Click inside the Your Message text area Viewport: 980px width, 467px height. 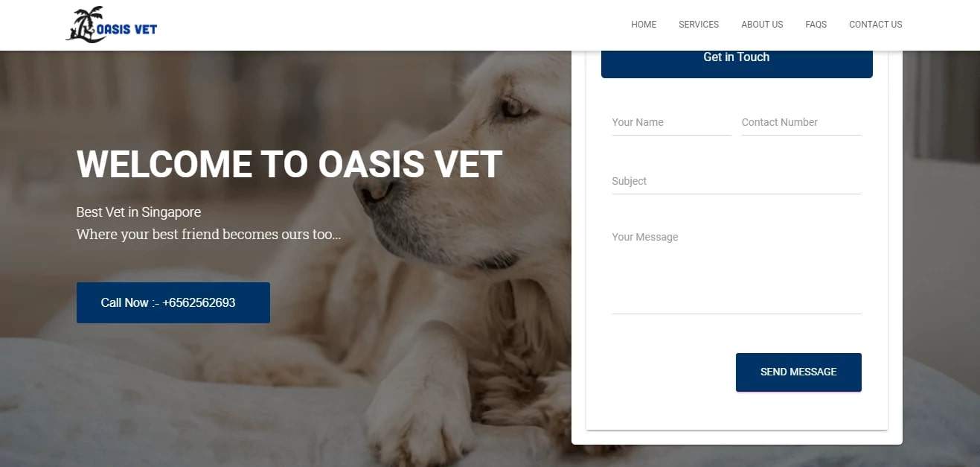point(737,270)
